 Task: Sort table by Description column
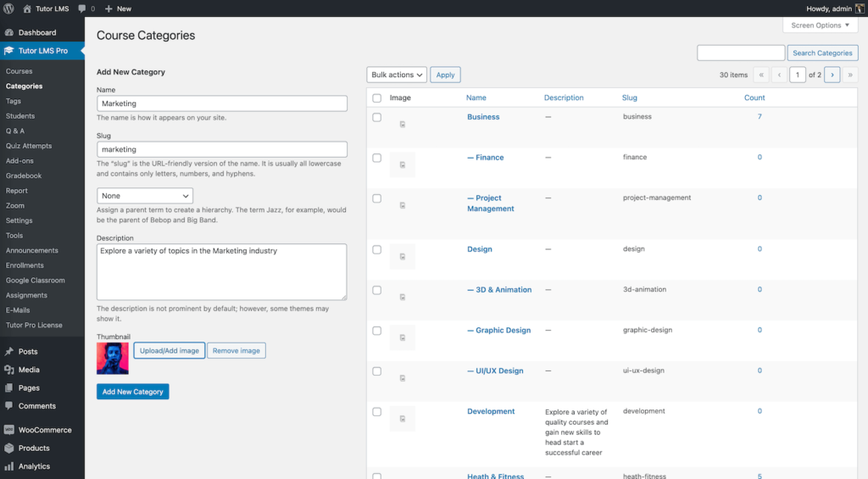[564, 97]
